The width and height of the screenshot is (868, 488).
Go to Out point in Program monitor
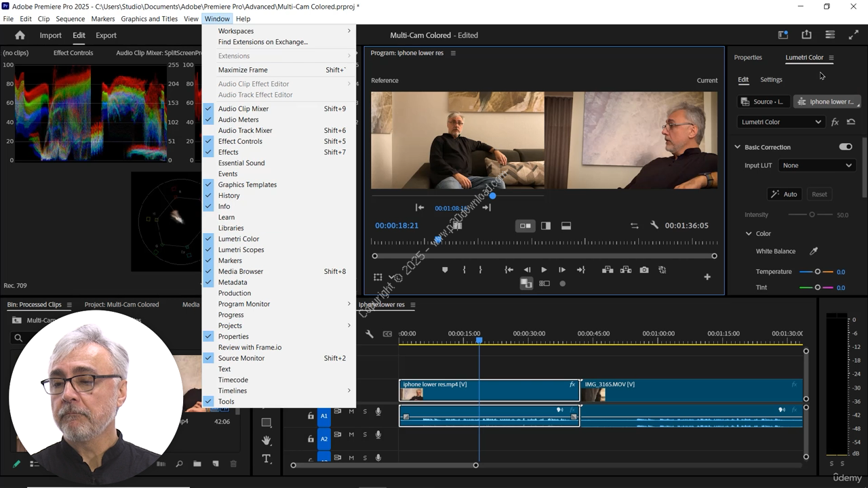(x=580, y=270)
